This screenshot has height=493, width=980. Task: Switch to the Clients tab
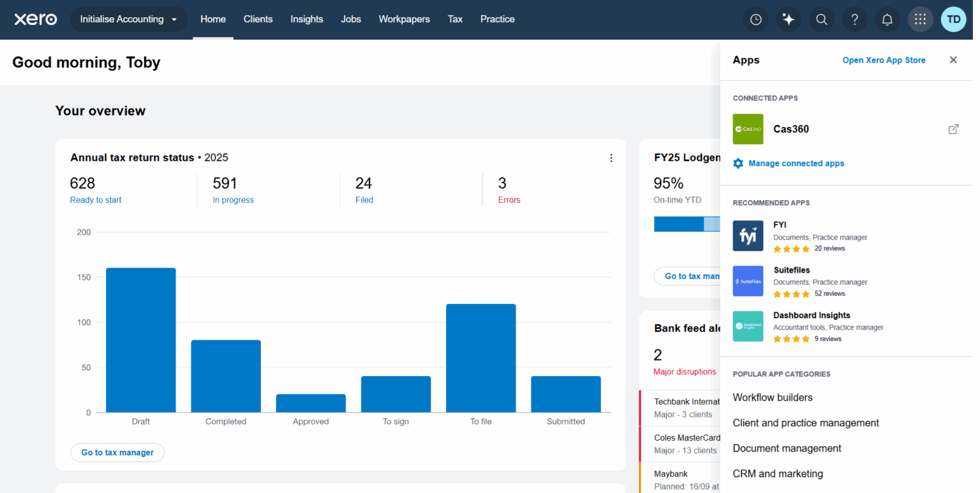(258, 19)
